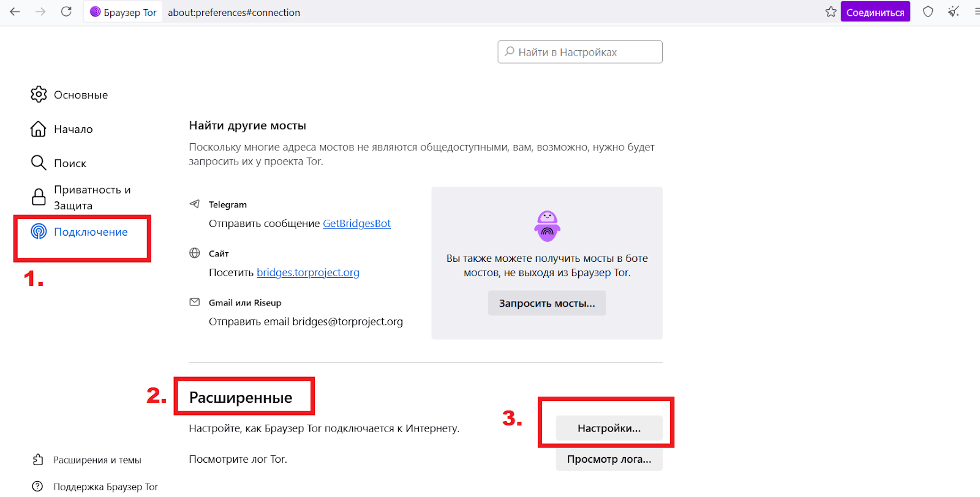Bookmark this page with star icon
Image resolution: width=980 pixels, height=497 pixels.
[831, 12]
